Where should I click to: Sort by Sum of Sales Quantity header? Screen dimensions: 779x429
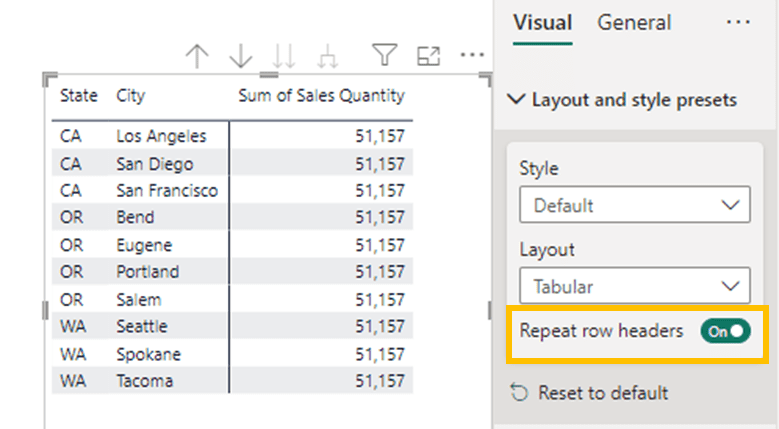click(321, 96)
